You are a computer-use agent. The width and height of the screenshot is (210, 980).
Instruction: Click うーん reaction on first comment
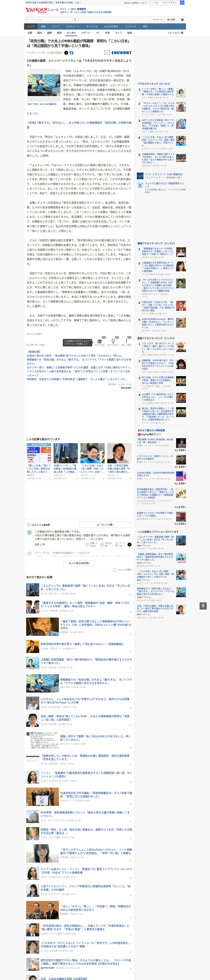click(120, 544)
